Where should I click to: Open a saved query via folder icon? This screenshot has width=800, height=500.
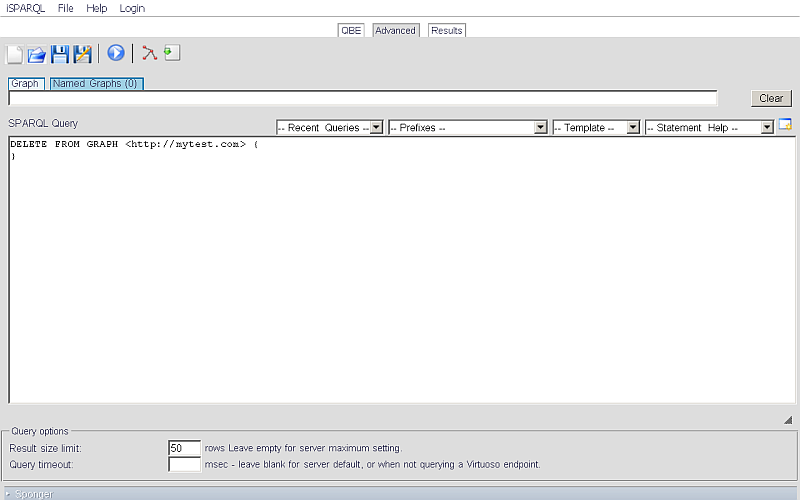click(x=37, y=54)
